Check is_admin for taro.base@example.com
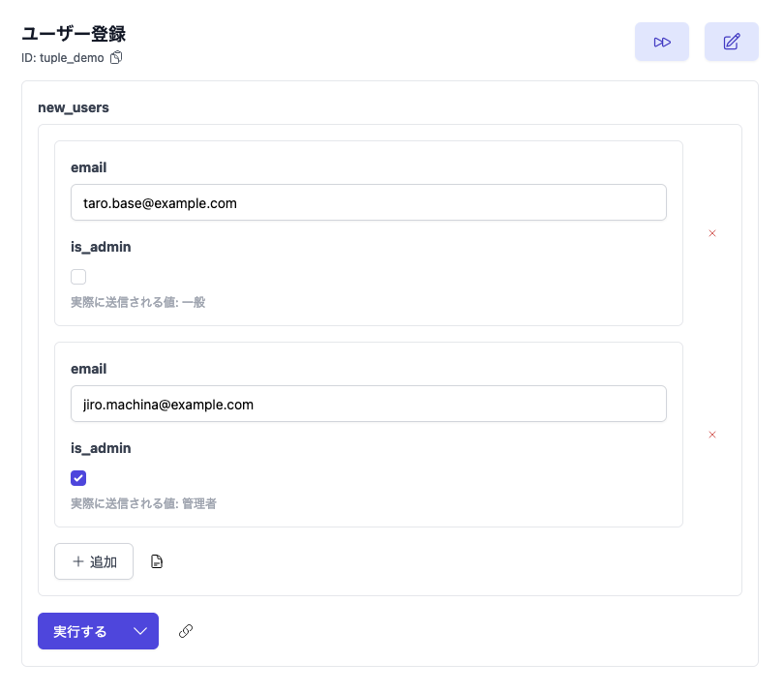This screenshot has width=784, height=693. click(x=78, y=277)
